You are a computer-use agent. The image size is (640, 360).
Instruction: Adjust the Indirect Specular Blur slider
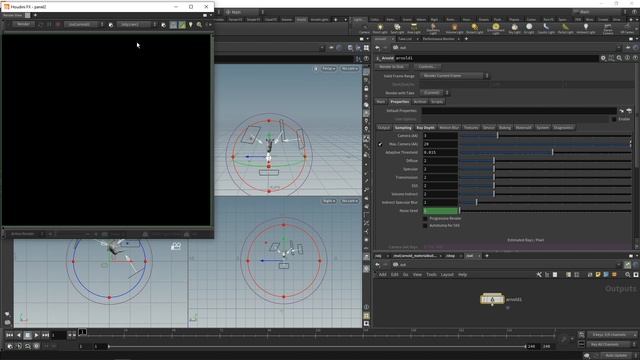(545, 202)
